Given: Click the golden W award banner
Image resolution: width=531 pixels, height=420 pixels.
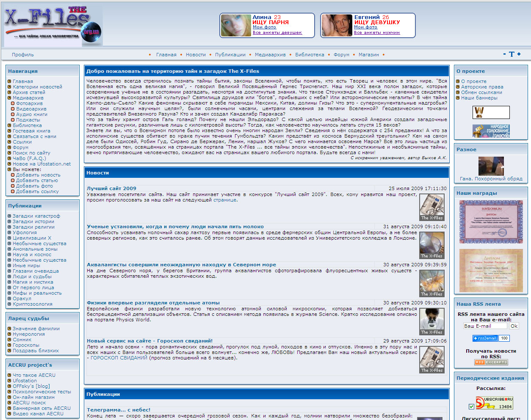Looking at the screenshot, I should point(491,112).
